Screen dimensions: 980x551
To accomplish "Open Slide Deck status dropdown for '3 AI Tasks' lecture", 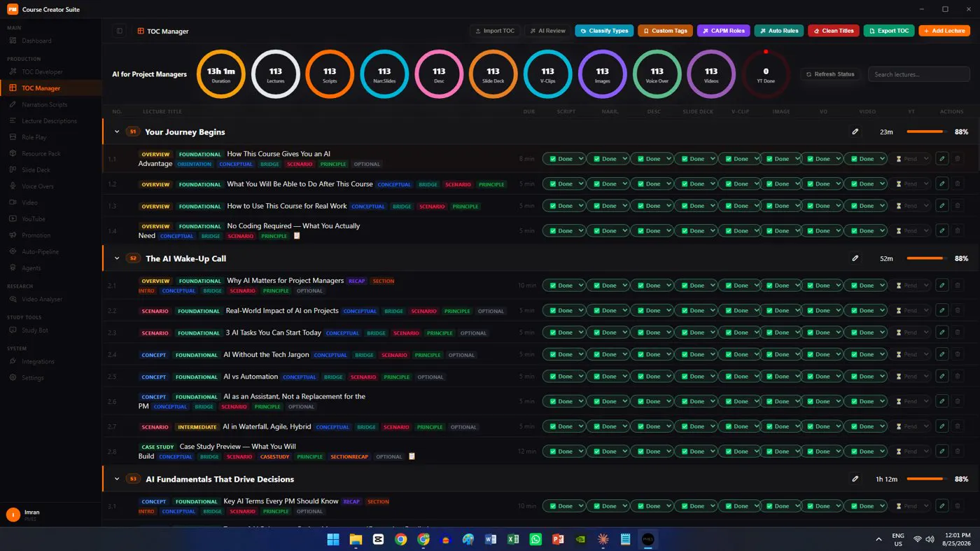I will click(x=696, y=333).
